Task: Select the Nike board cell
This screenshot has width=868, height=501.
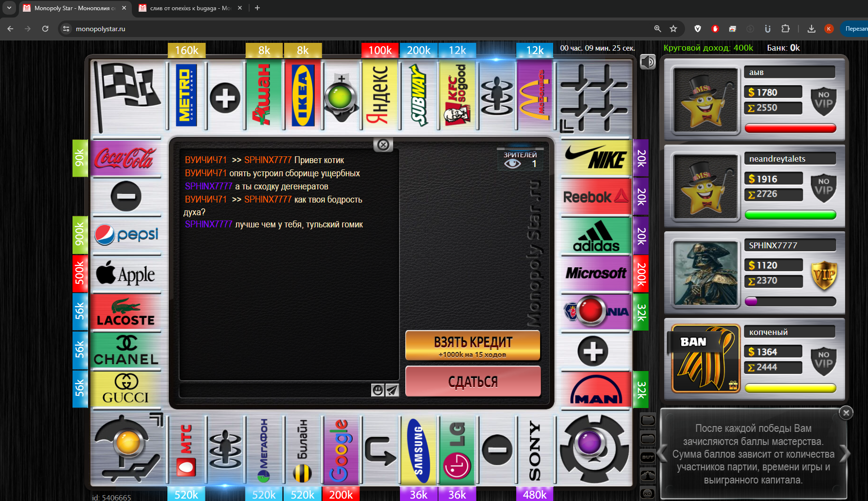Action: tap(596, 158)
